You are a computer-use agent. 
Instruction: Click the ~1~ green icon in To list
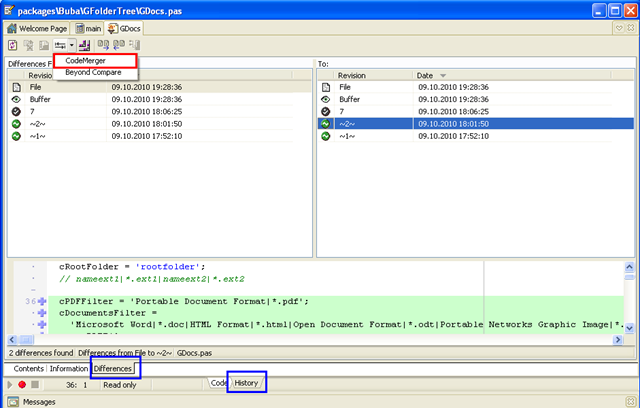[326, 136]
